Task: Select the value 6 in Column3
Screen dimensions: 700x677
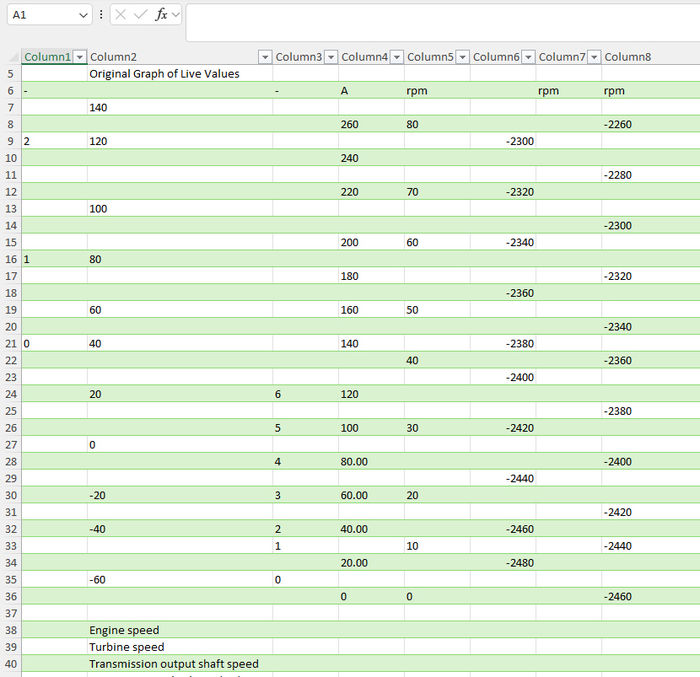Action: [x=305, y=394]
